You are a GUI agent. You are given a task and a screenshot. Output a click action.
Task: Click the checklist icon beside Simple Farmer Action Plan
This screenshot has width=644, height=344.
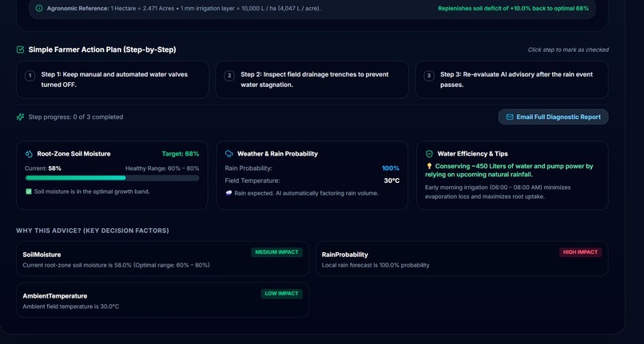[20, 49]
